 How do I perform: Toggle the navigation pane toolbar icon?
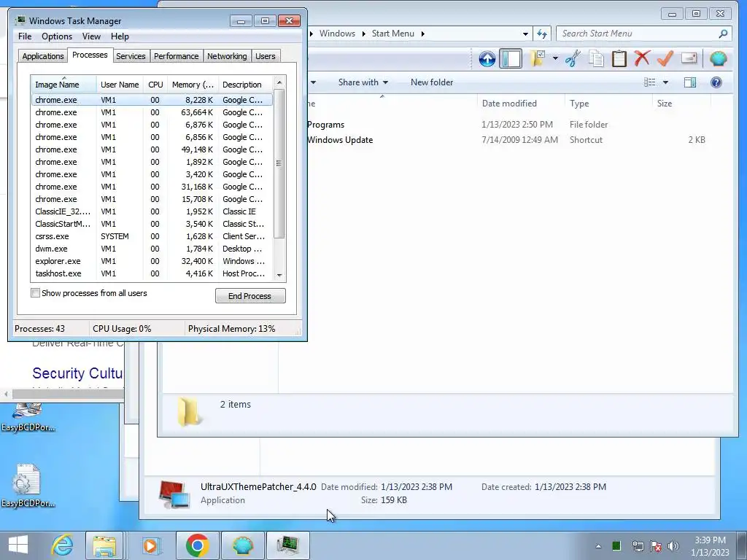(510, 59)
